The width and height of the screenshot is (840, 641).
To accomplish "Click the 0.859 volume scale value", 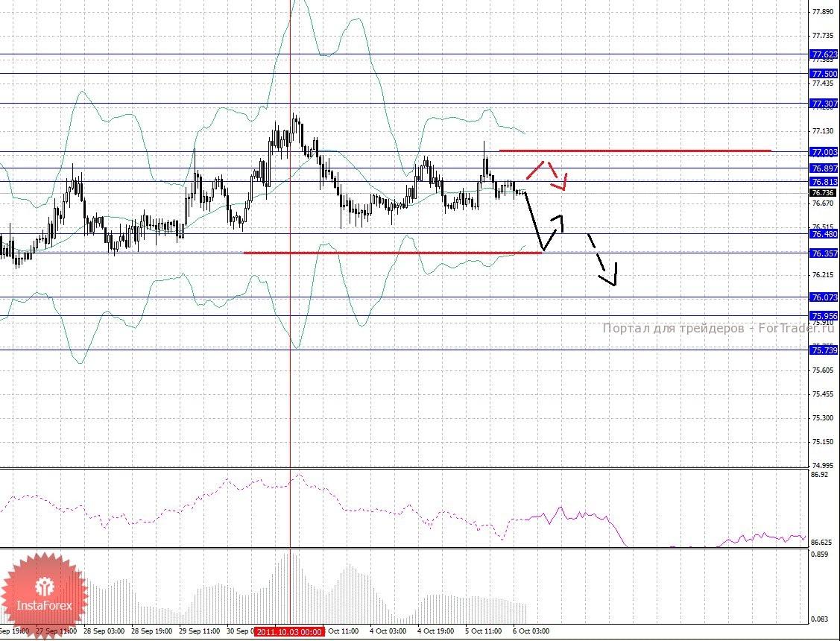I will coord(820,555).
